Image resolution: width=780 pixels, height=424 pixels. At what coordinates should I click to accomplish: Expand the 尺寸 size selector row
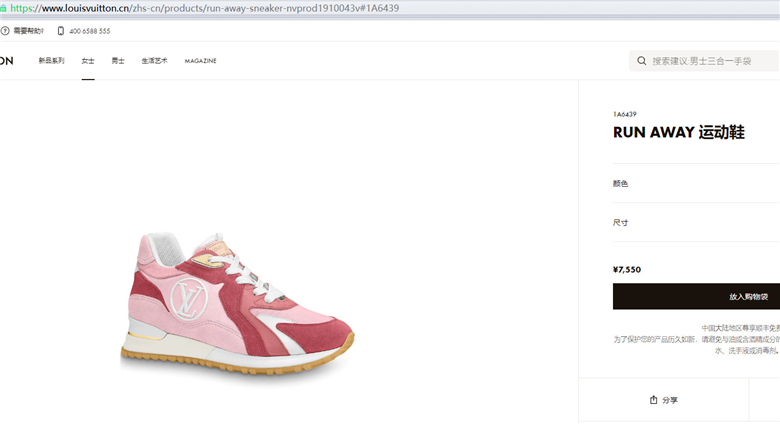pyautogui.click(x=696, y=222)
